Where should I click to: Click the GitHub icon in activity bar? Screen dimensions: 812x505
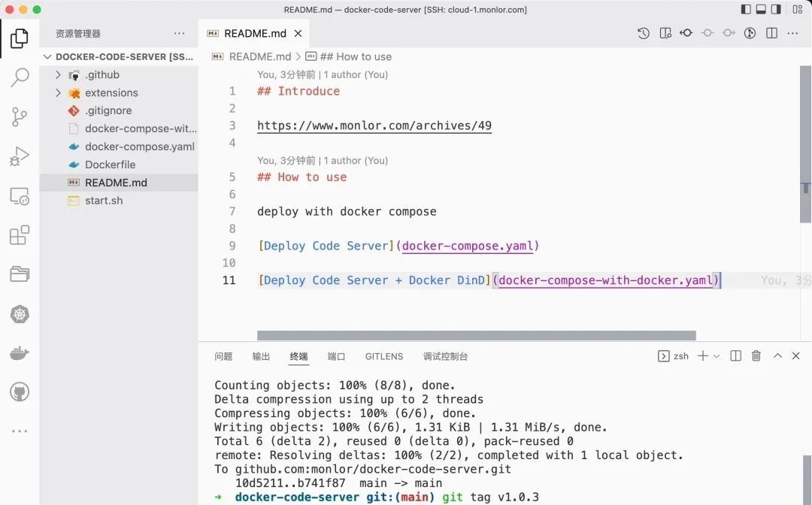[20, 392]
